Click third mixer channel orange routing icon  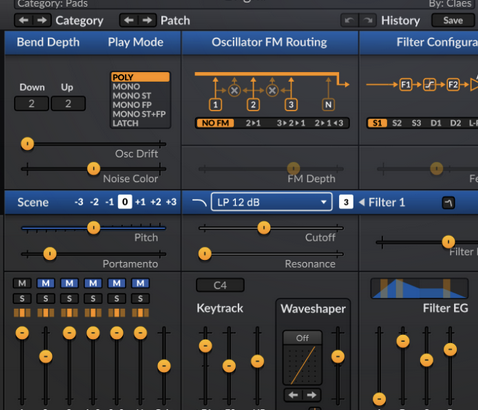tap(69, 313)
